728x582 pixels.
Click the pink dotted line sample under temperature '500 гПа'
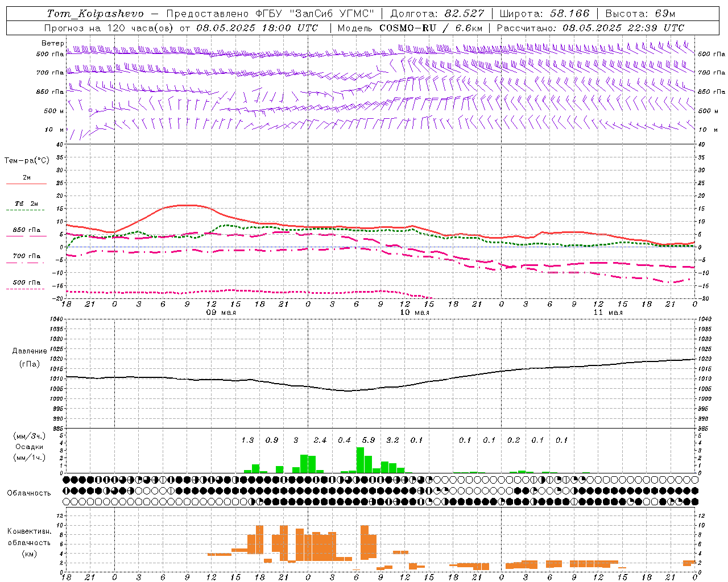[x=25, y=289]
